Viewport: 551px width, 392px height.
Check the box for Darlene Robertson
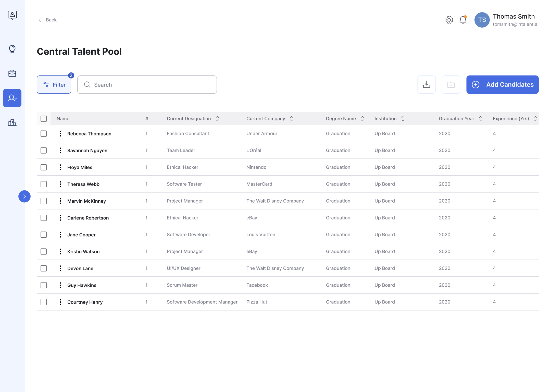[44, 218]
